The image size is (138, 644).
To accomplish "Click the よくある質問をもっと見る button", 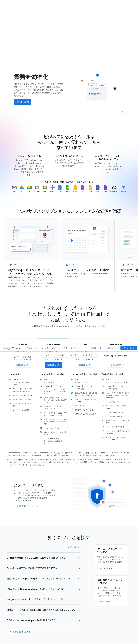I will (20, 632).
